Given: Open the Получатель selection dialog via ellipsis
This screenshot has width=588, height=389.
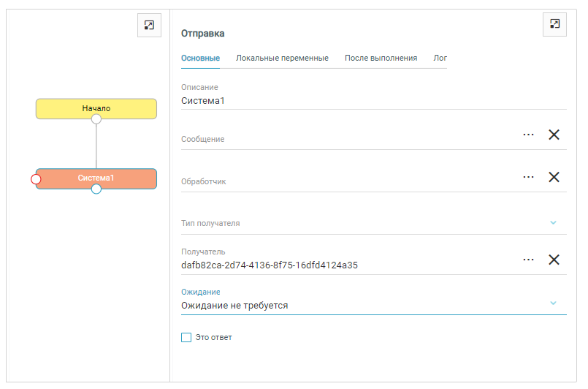Looking at the screenshot, I should tap(529, 260).
